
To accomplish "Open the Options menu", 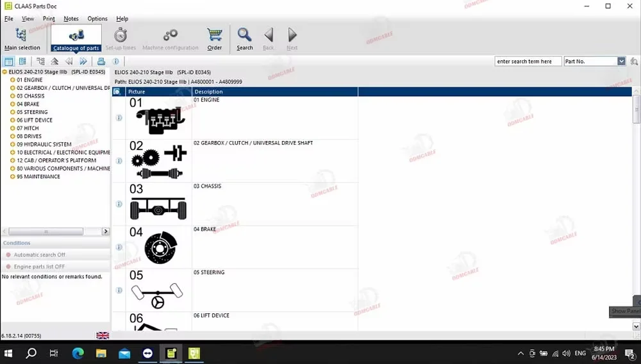I will [97, 19].
